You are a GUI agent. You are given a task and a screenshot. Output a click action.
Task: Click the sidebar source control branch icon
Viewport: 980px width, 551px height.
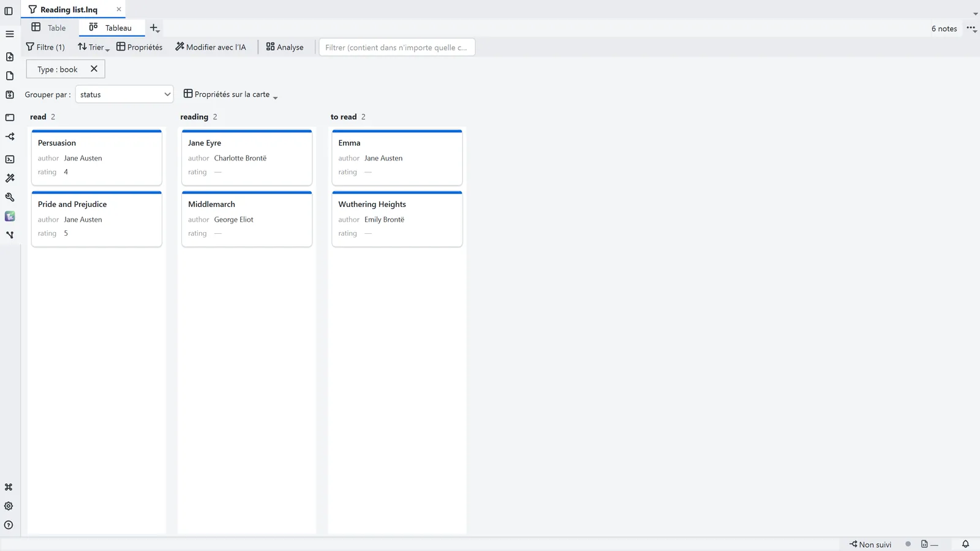[x=10, y=137]
